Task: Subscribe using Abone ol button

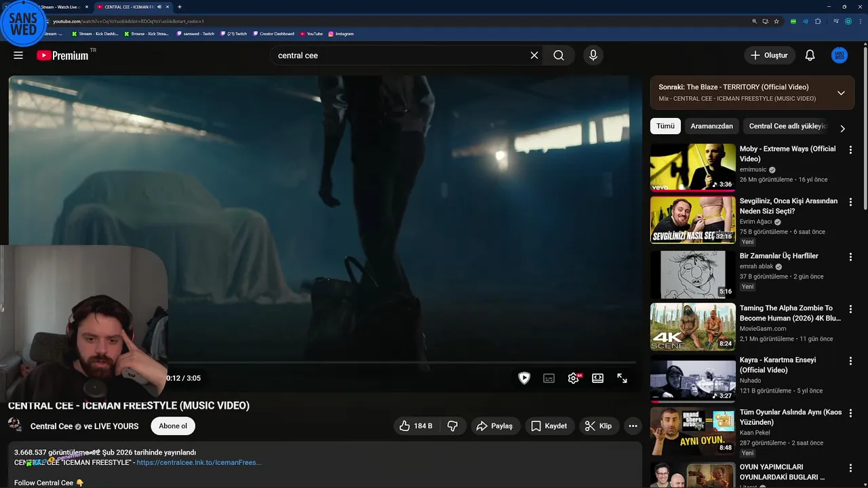Action: [x=173, y=426]
